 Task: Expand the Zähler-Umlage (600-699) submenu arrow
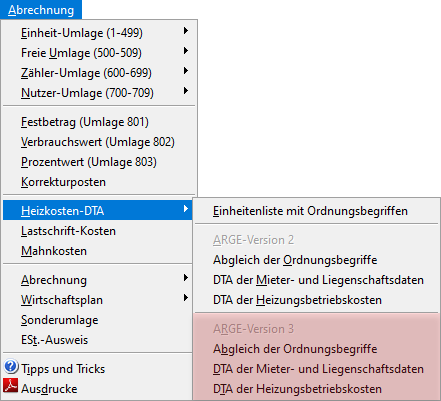pos(186,71)
